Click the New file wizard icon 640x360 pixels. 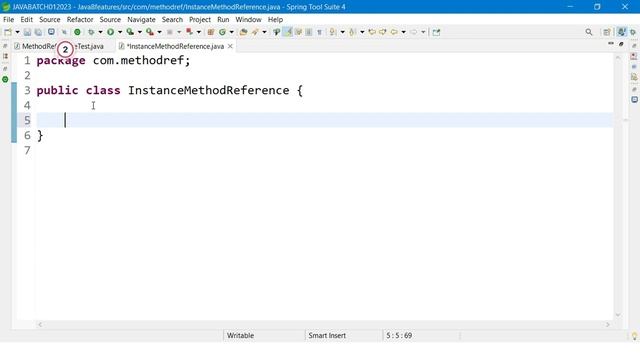click(8, 32)
